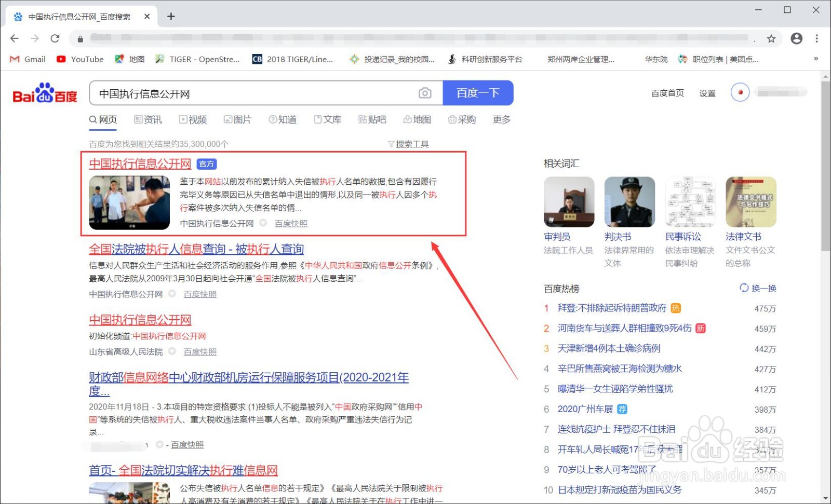The height and width of the screenshot is (504, 831).
Task: Bookmark this page with the star icon
Action: click(x=771, y=38)
